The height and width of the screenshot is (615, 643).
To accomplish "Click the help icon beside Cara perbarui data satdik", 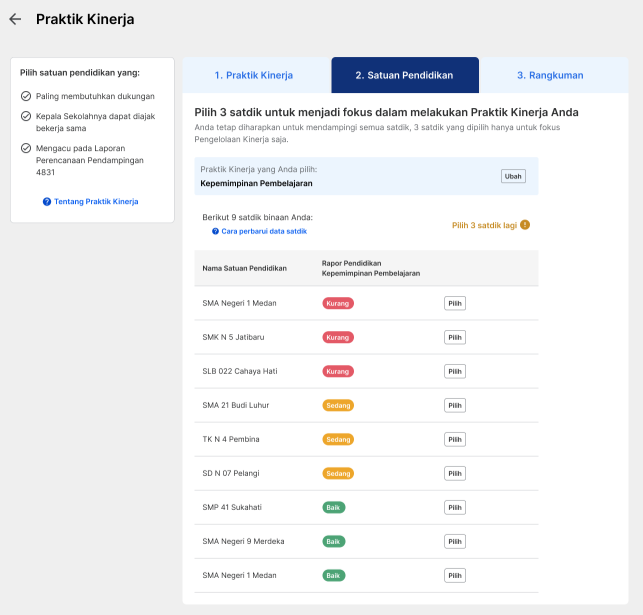I will [215, 231].
